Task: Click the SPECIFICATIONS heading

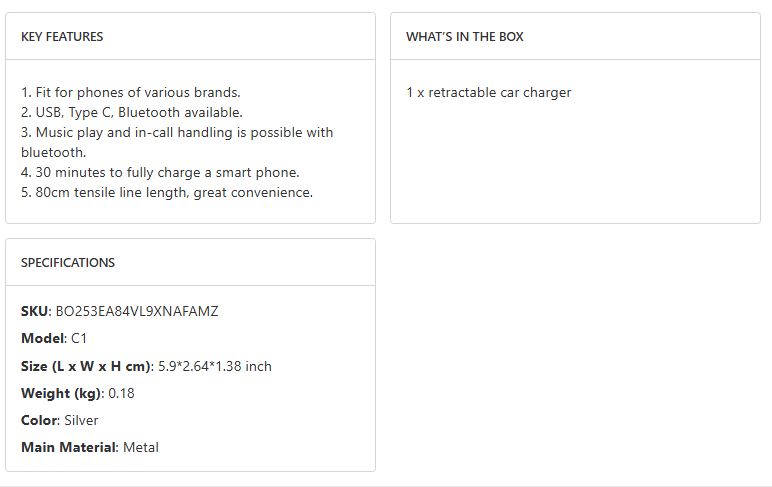Action: 68,263
